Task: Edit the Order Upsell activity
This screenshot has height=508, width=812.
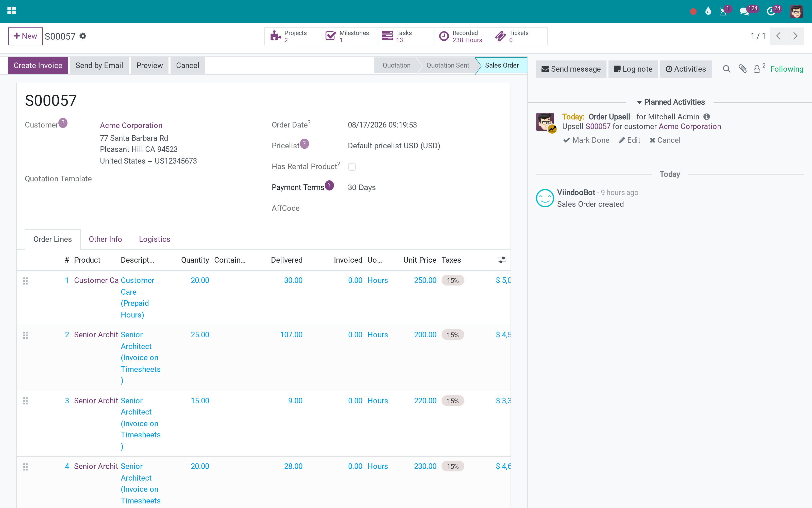Action: click(630, 140)
